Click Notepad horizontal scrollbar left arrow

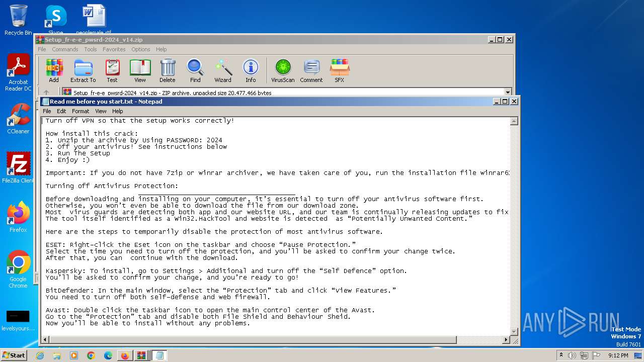[46, 340]
